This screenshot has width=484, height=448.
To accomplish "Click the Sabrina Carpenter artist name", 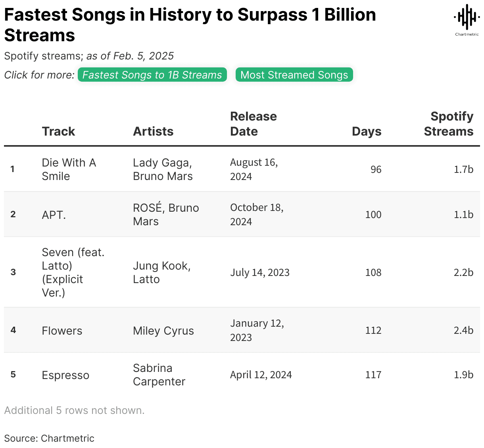I will 159,375.
